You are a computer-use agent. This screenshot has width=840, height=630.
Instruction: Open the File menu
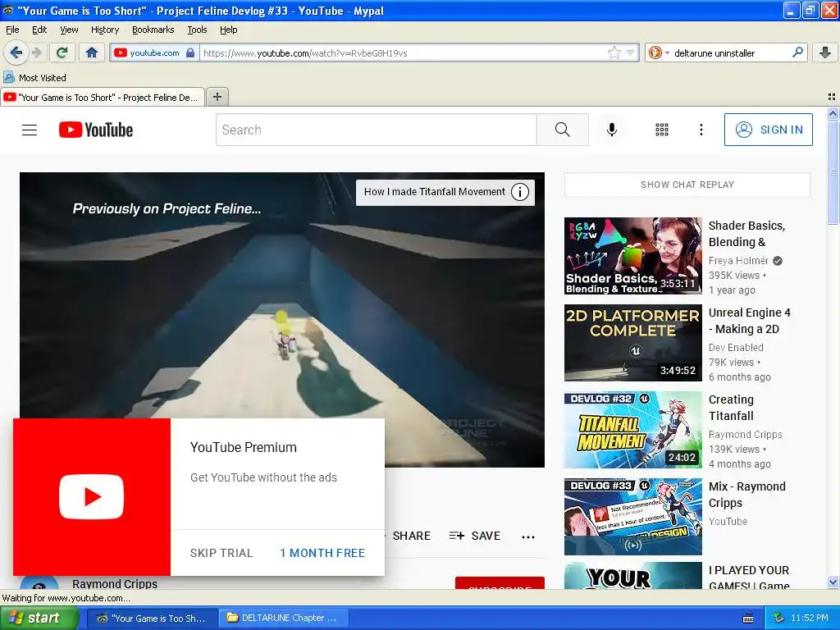point(12,30)
